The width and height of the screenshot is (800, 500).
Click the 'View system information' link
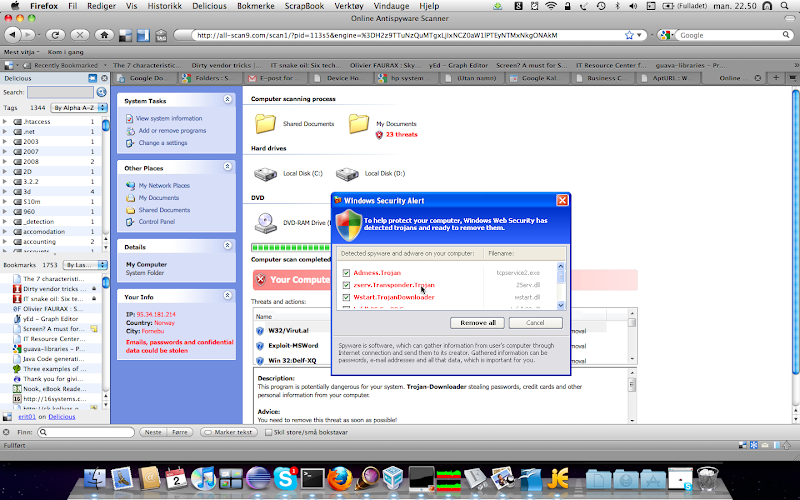click(169, 118)
